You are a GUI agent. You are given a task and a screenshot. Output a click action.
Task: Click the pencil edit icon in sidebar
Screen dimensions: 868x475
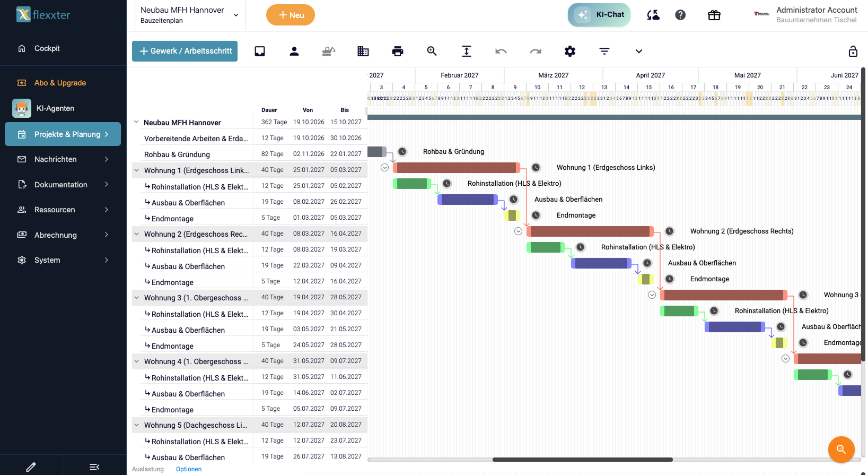(x=31, y=467)
